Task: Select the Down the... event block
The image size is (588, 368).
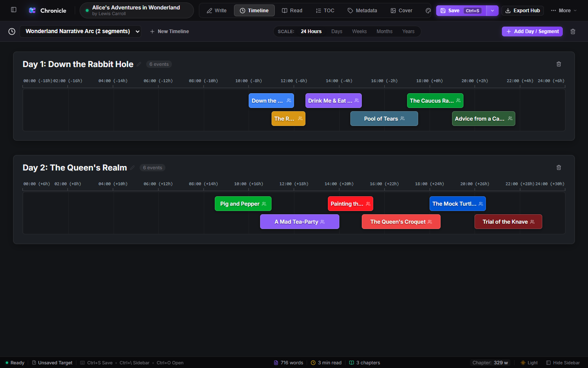Action: pos(271,101)
